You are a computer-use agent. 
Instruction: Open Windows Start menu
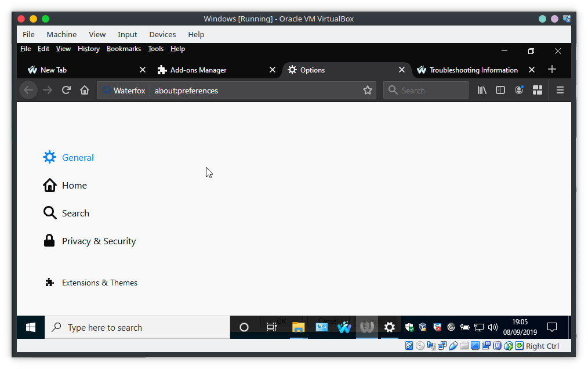click(x=31, y=327)
